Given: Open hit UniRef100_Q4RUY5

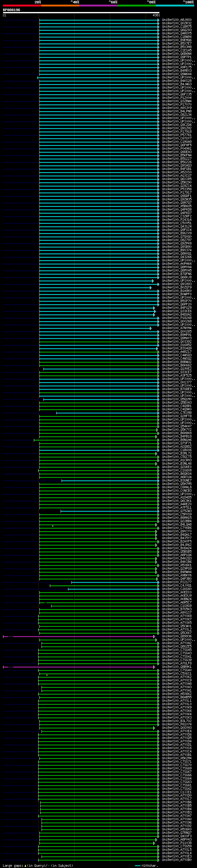Looking at the screenshot, I should coord(176,33).
